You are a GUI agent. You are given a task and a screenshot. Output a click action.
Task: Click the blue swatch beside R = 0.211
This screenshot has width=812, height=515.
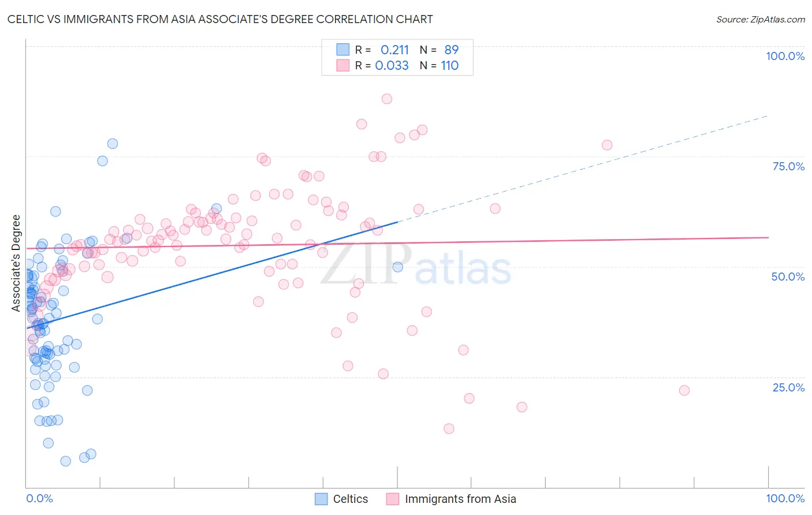click(x=343, y=50)
